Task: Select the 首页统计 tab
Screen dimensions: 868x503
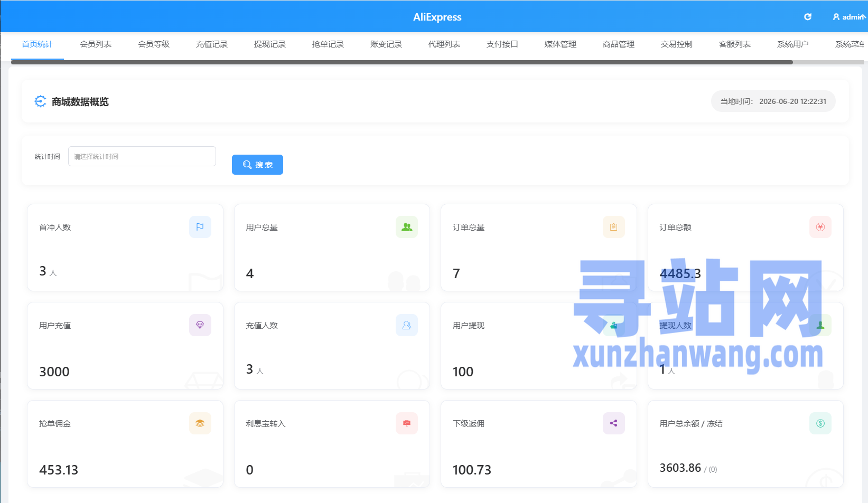Action: point(38,44)
